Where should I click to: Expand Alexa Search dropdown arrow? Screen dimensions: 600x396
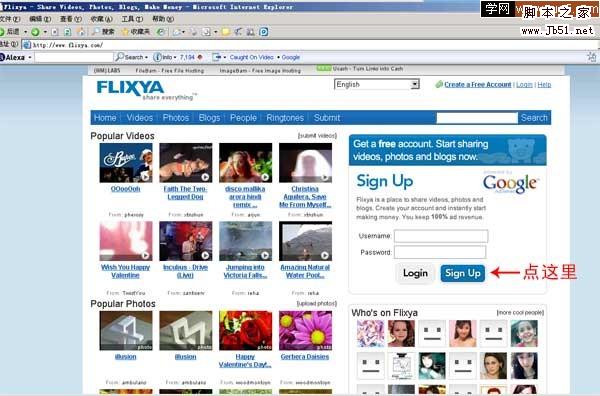click(146, 57)
